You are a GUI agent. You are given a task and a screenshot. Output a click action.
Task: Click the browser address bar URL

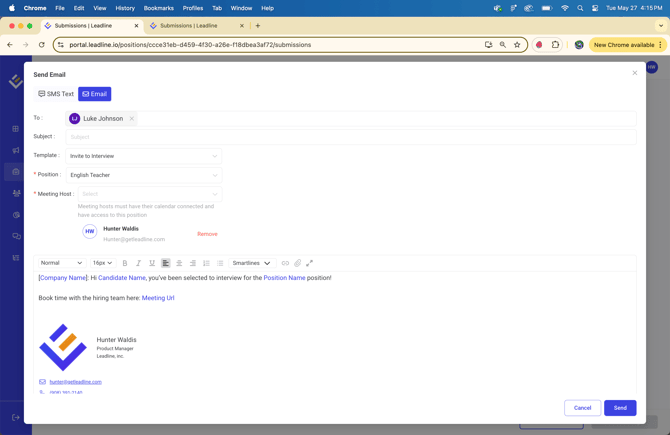click(x=190, y=44)
